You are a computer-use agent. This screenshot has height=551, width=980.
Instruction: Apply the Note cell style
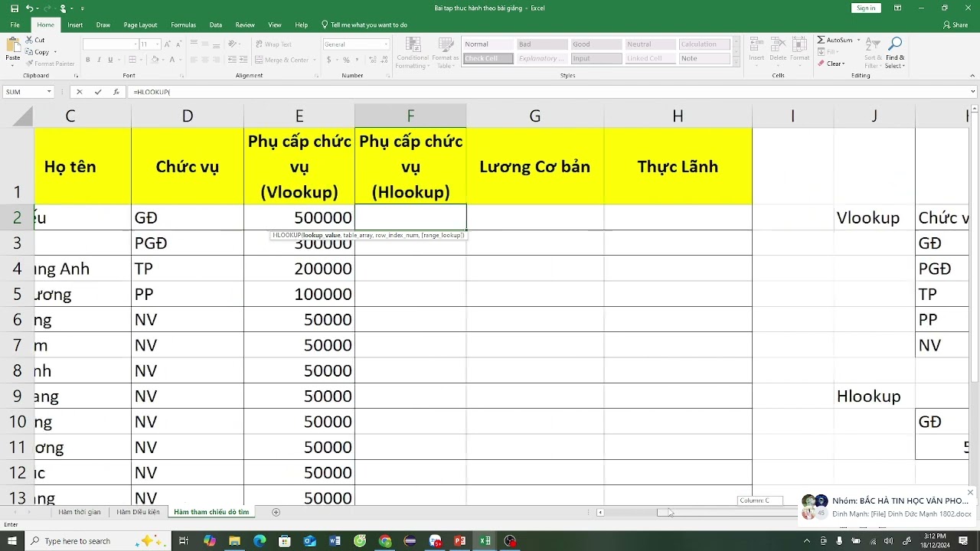pos(704,58)
